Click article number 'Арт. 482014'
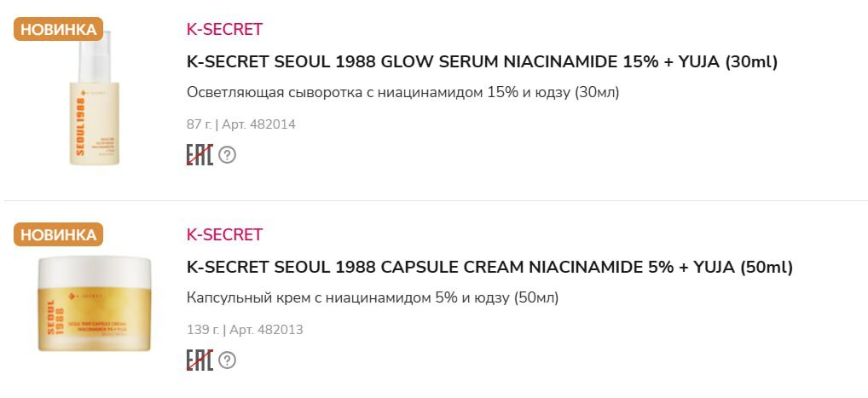The height and width of the screenshot is (398, 868). (x=258, y=124)
